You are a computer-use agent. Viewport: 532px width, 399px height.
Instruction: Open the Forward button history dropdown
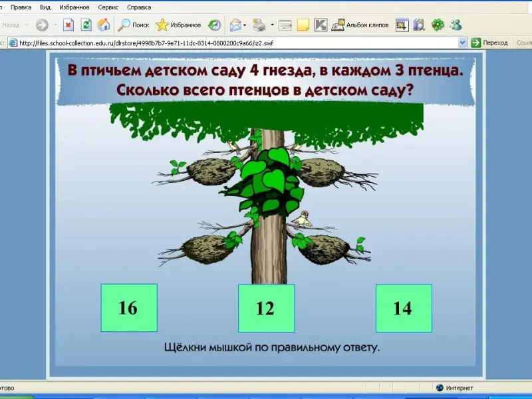55,25
